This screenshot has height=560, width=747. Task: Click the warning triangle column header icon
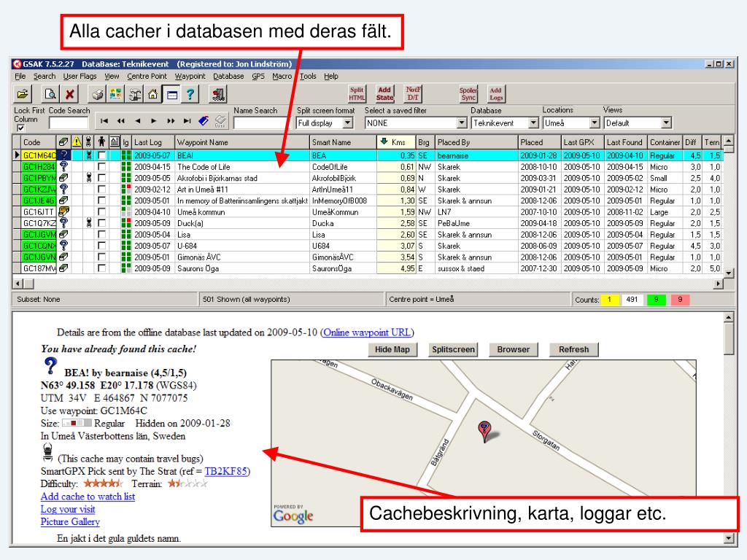click(x=77, y=142)
